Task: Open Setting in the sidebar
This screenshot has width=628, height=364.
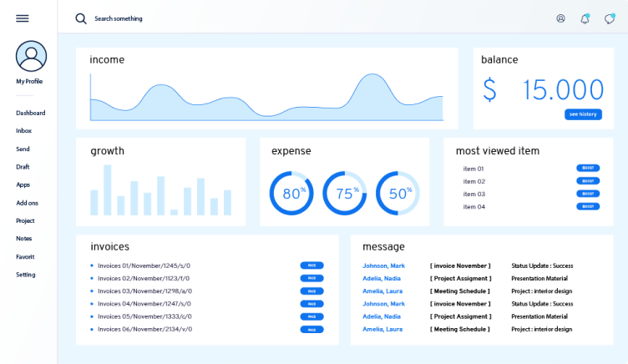Action: click(25, 275)
